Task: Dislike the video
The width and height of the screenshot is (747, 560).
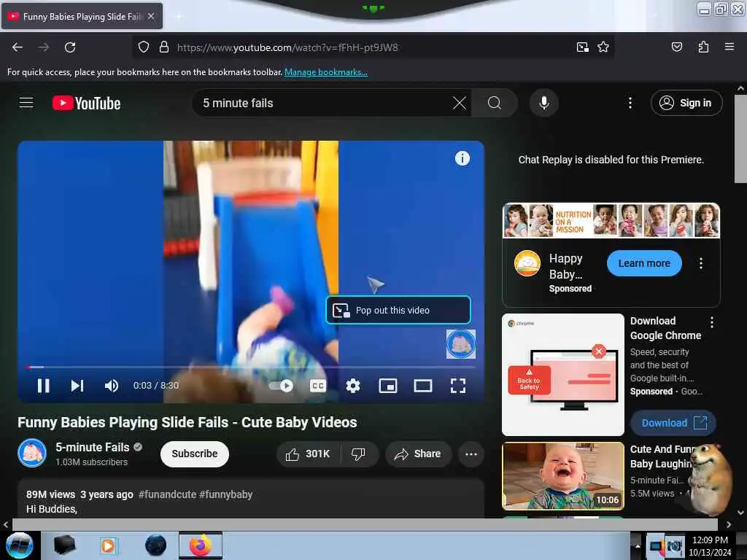Action: [x=358, y=454]
